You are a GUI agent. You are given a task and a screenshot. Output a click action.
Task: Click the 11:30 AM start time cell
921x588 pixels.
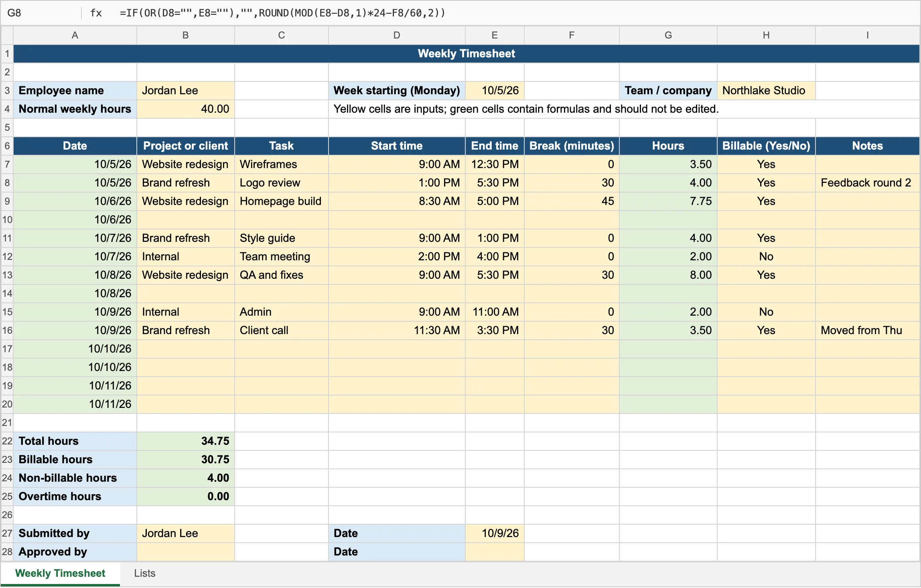[397, 330]
